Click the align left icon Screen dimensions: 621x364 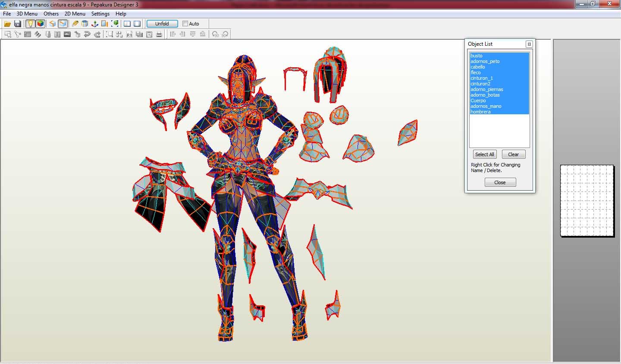coord(172,34)
